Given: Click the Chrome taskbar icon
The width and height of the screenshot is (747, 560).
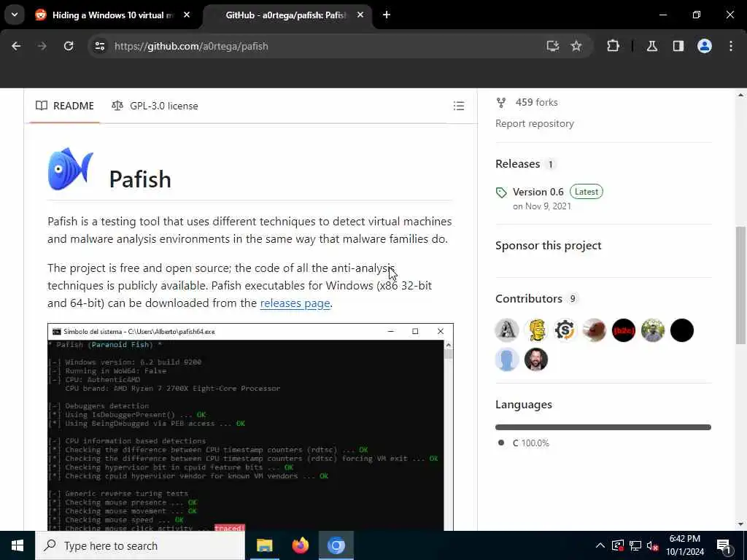Looking at the screenshot, I should (x=336, y=545).
